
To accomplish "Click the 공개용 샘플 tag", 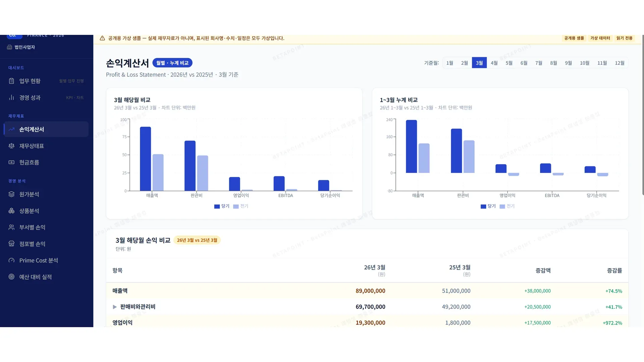I will tap(574, 38).
